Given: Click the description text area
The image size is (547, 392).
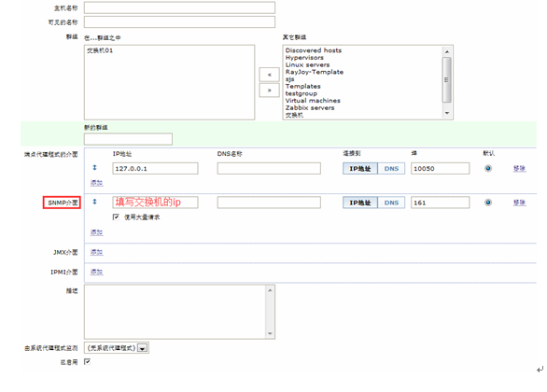Looking at the screenshot, I should [179, 312].
